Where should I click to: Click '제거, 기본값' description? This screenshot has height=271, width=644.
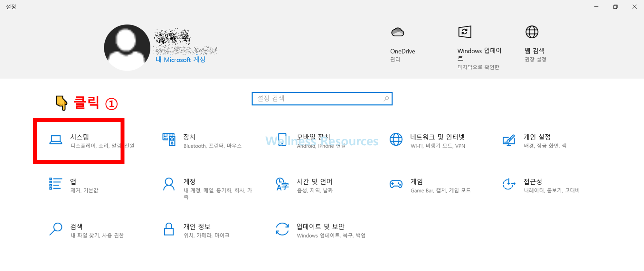[84, 190]
